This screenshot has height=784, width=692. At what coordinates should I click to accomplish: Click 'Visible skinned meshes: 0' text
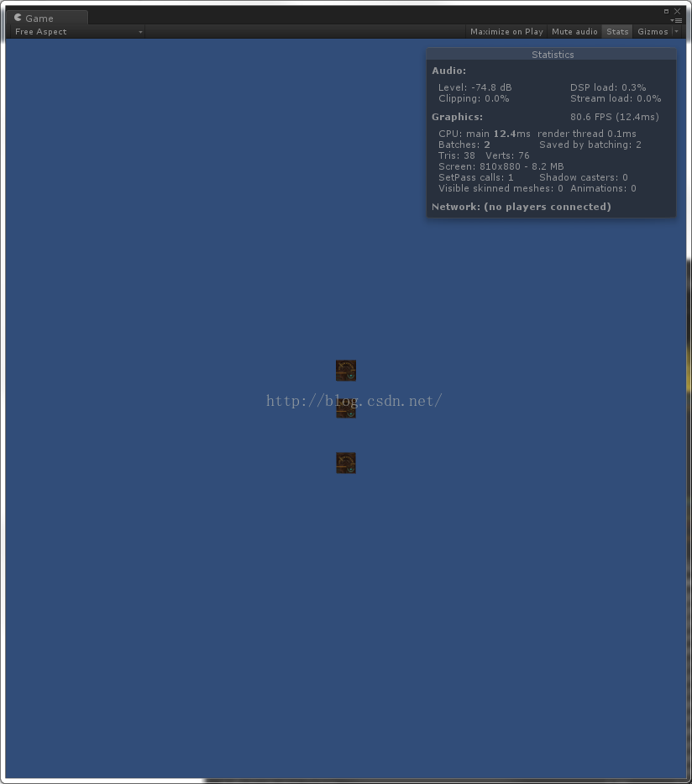[x=501, y=188]
